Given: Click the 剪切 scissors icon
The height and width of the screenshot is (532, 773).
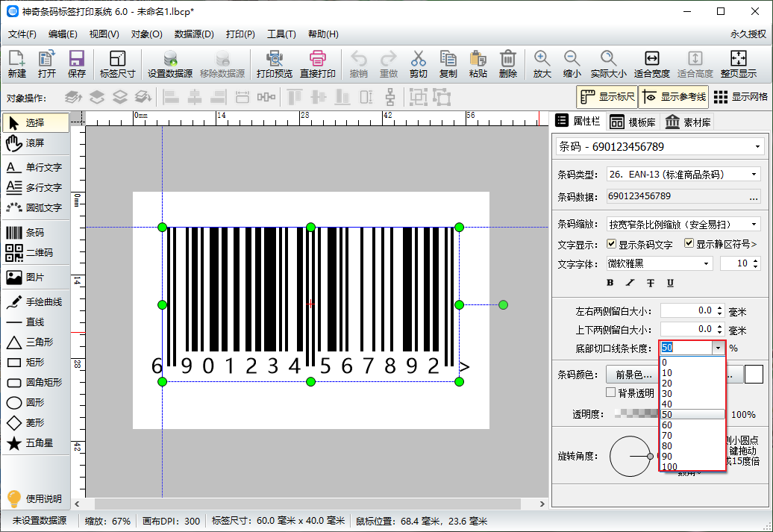Looking at the screenshot, I should pos(418,64).
